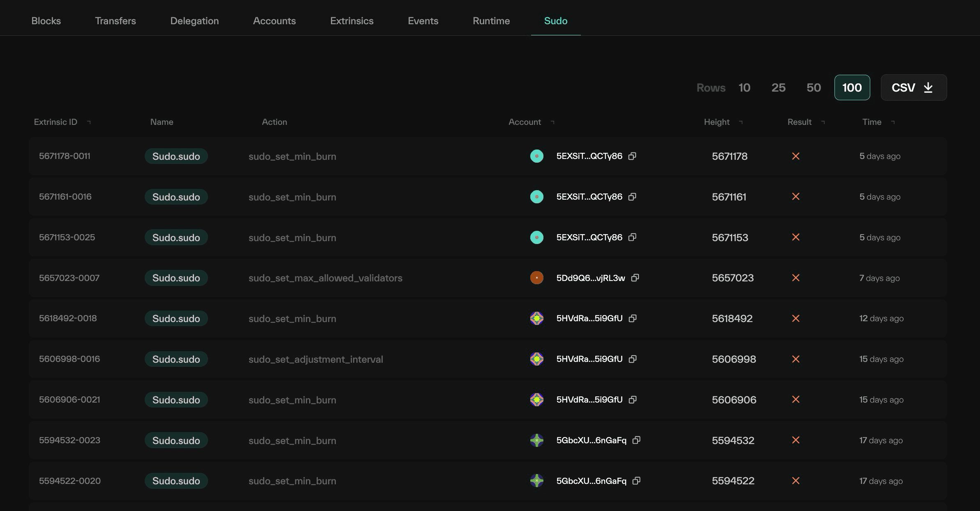The image size is (980, 511).
Task: Select 100 rows per page
Action: pos(852,87)
